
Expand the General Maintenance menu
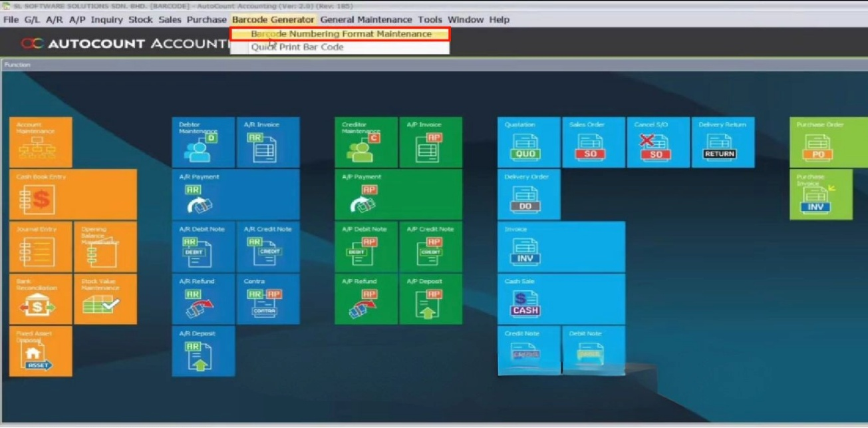[x=366, y=20]
